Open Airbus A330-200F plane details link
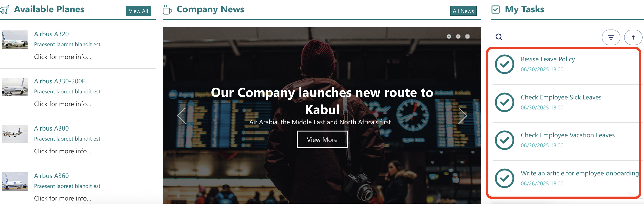Viewport: 644px width, 204px height. [60, 81]
